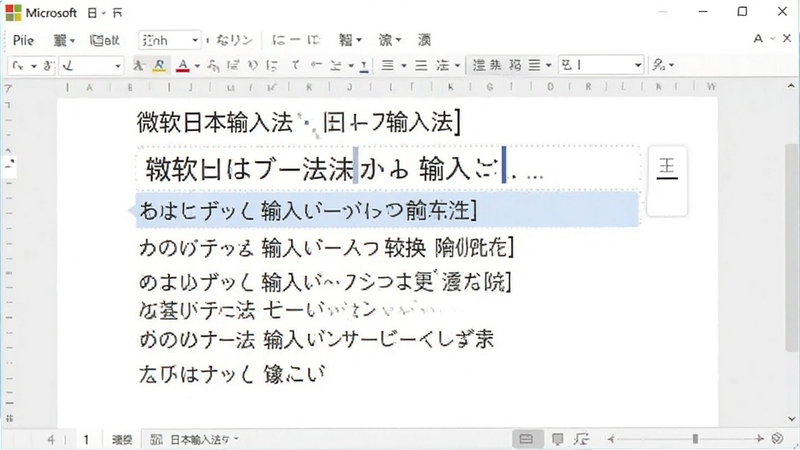Click the zoom in plus button

759,439
